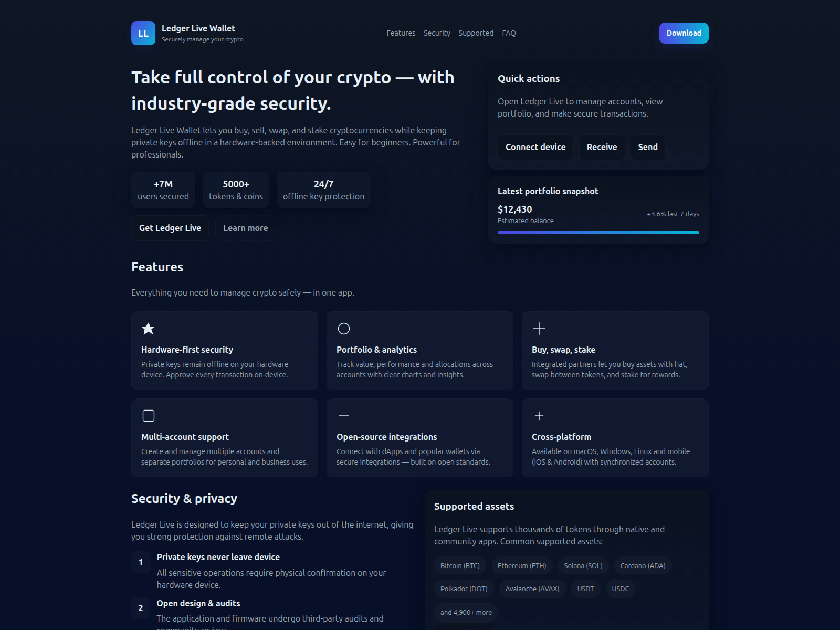Jump to the FAQ section
This screenshot has height=630, width=840.
coord(509,33)
